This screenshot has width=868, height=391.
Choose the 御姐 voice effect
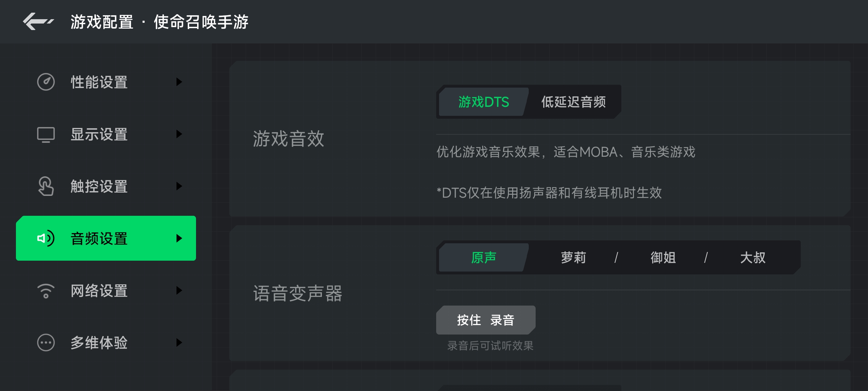[663, 257]
